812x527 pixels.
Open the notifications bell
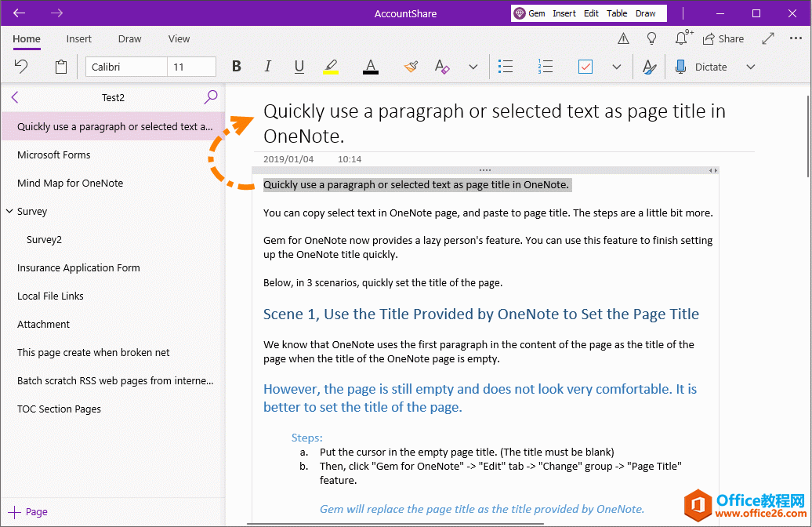[681, 38]
